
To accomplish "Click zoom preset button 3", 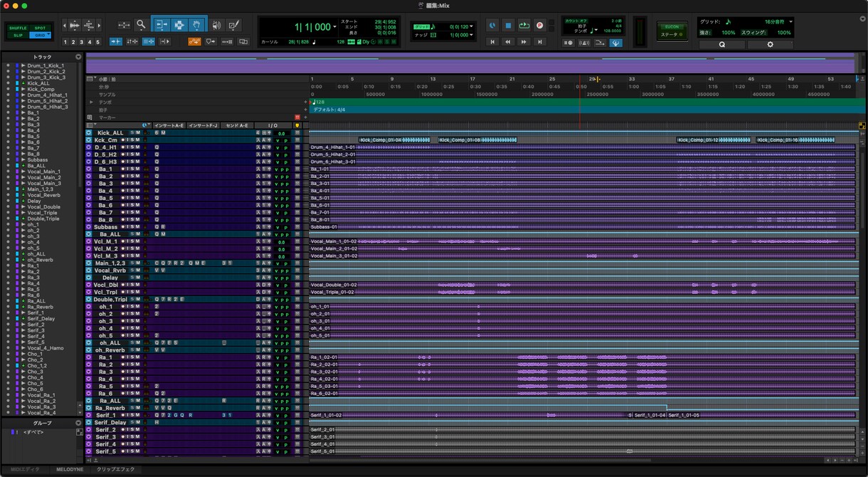I will [x=80, y=42].
